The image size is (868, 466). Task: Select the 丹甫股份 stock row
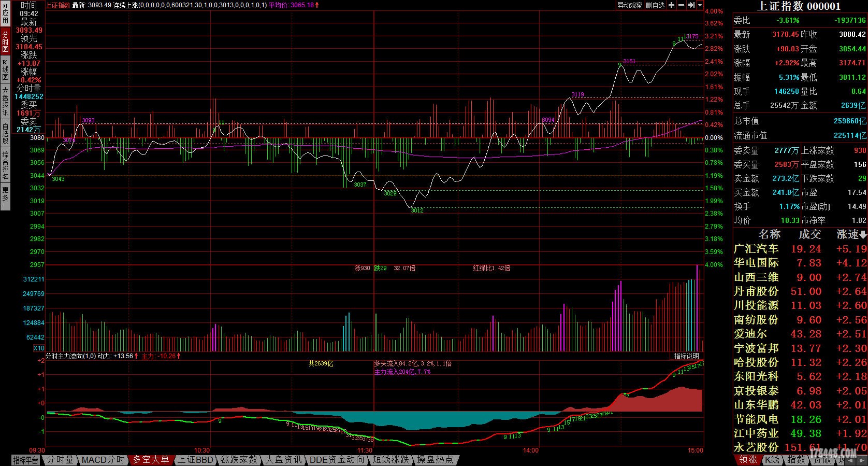click(801, 291)
